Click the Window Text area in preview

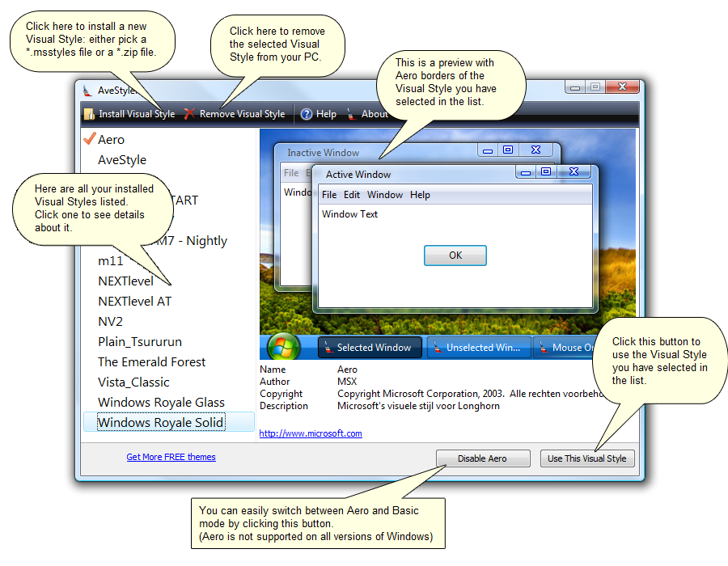pos(350,214)
